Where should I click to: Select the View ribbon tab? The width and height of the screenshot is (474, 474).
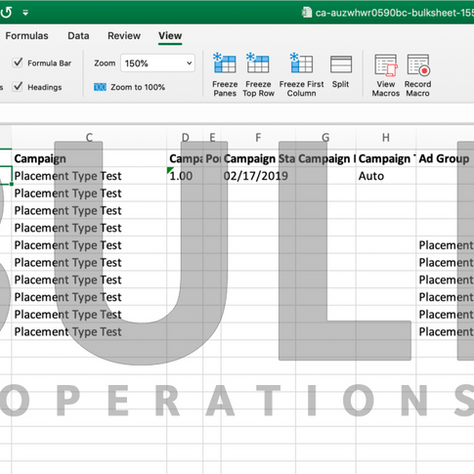[x=170, y=36]
